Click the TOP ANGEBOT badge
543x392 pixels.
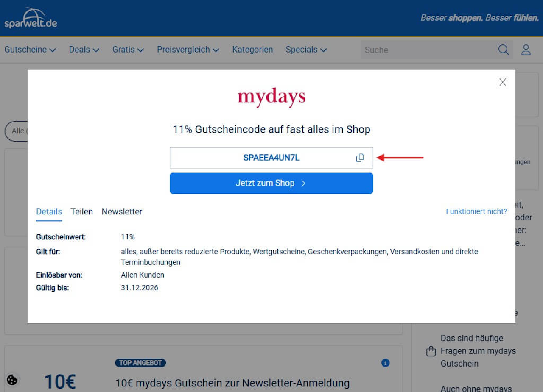(x=140, y=363)
